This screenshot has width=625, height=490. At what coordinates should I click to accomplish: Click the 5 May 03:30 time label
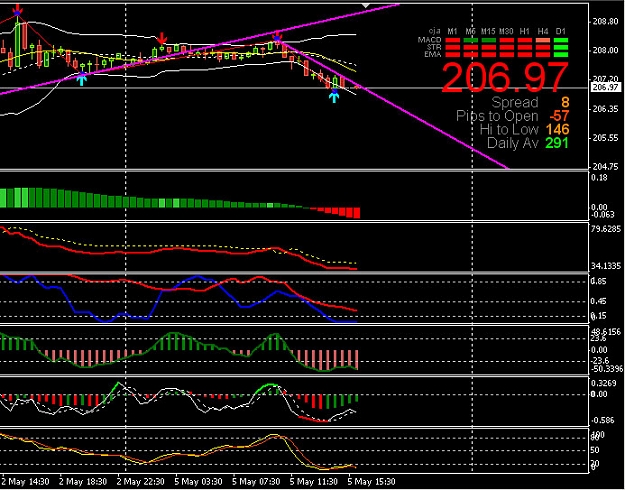pyautogui.click(x=199, y=482)
